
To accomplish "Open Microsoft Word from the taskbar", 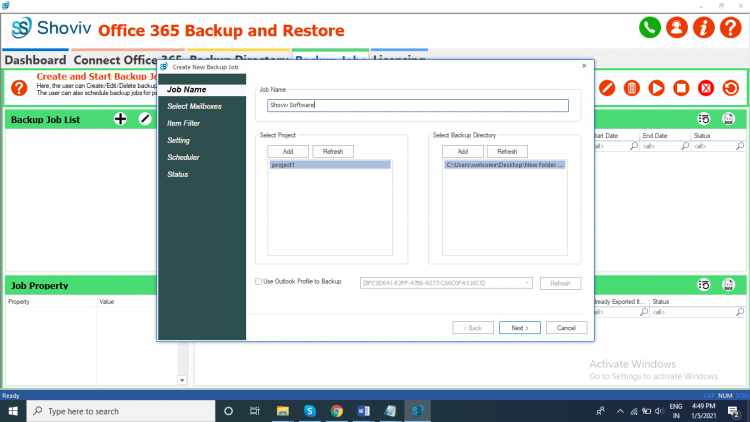I will click(364, 411).
